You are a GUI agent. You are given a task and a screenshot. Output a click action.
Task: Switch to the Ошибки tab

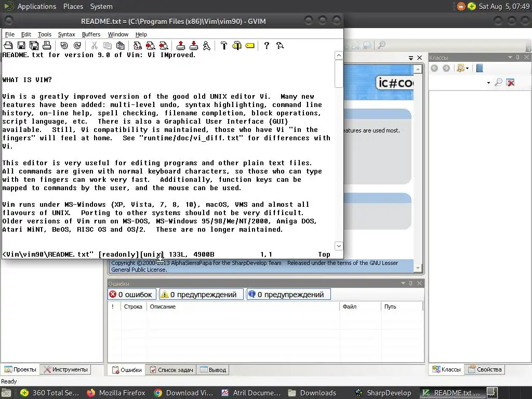point(127,369)
